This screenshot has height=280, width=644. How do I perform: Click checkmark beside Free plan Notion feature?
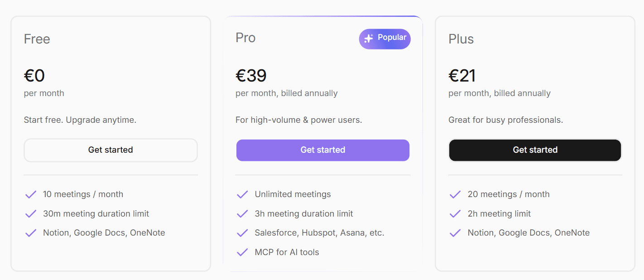(x=31, y=233)
